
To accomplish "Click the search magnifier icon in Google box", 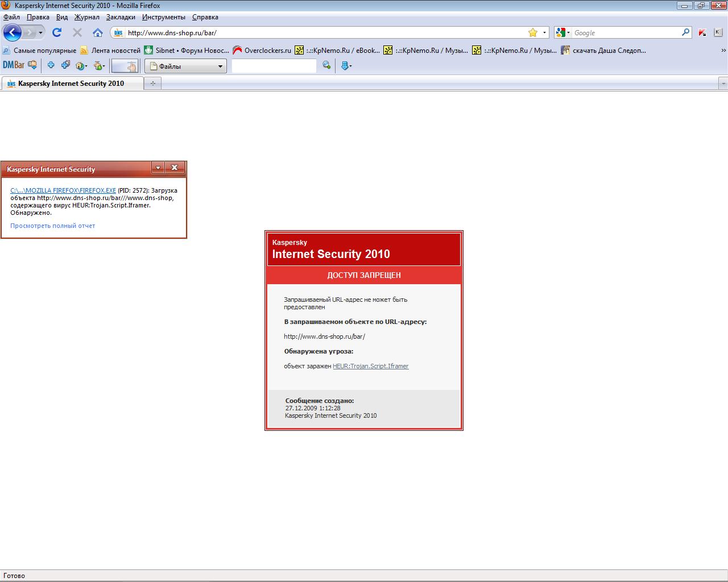I will click(x=686, y=32).
